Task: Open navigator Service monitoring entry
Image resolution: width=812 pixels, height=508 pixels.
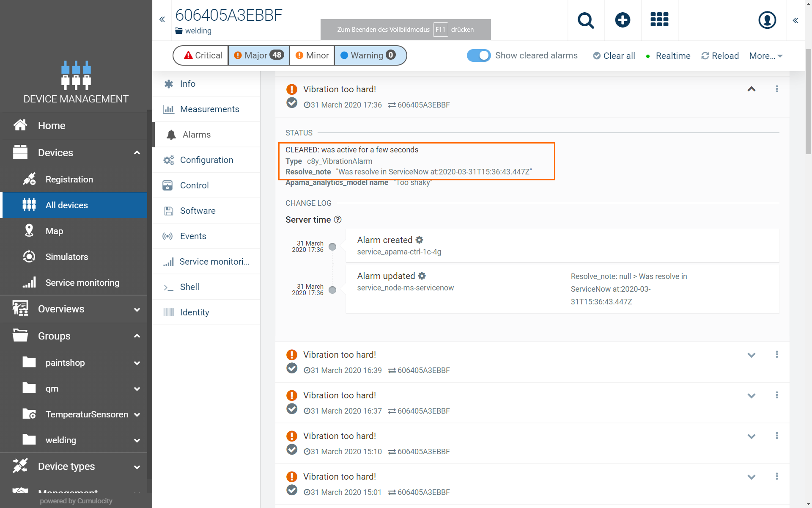Action: [74, 283]
